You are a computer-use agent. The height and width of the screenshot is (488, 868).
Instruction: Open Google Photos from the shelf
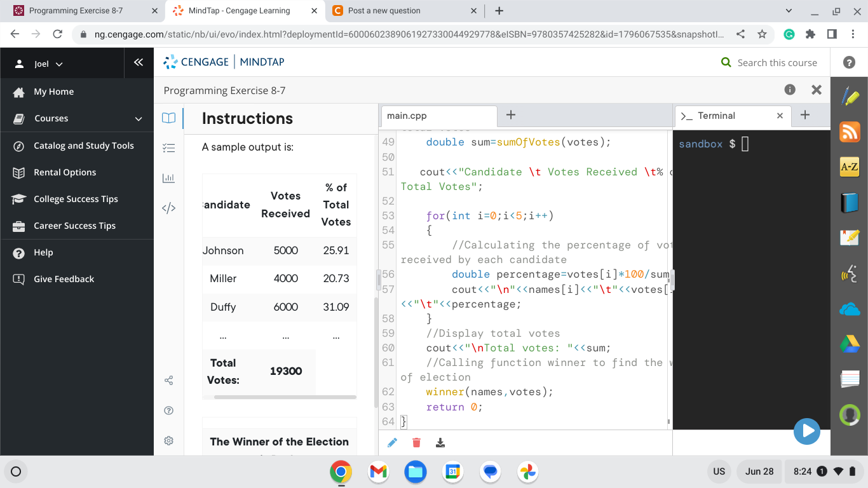[x=527, y=471]
